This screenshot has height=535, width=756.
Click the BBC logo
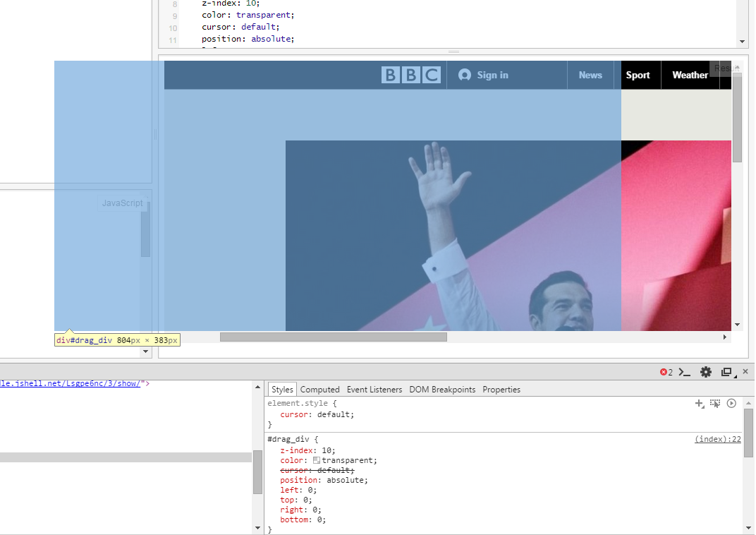pos(410,75)
